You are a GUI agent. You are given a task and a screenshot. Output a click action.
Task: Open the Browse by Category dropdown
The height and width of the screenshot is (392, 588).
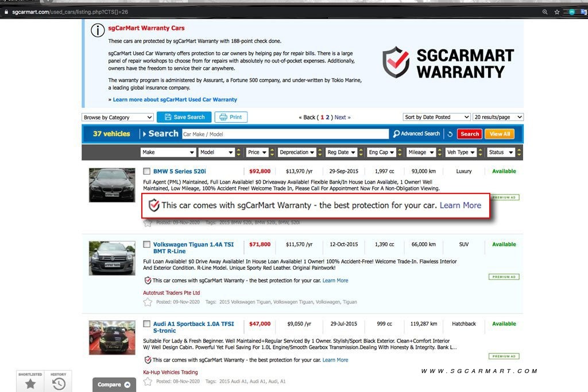coord(117,117)
